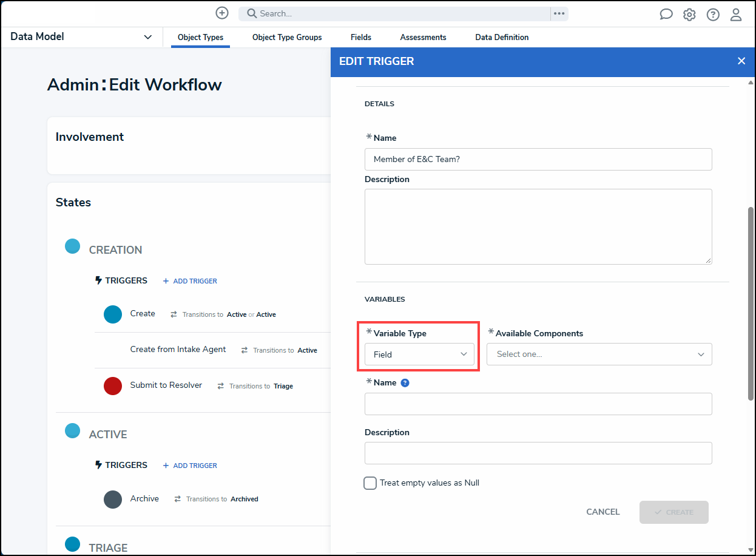Expand the Data Model dropdown
The height and width of the screenshot is (556, 756).
81,37
